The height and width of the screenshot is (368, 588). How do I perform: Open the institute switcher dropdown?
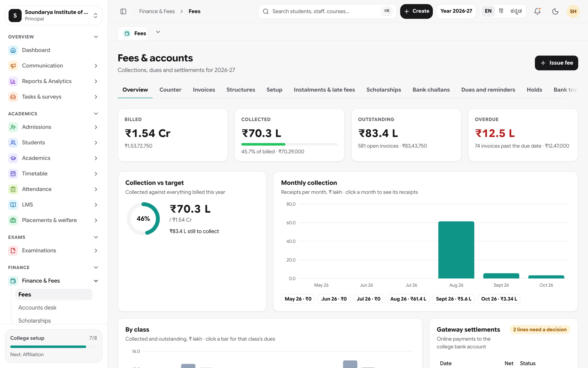54,15
